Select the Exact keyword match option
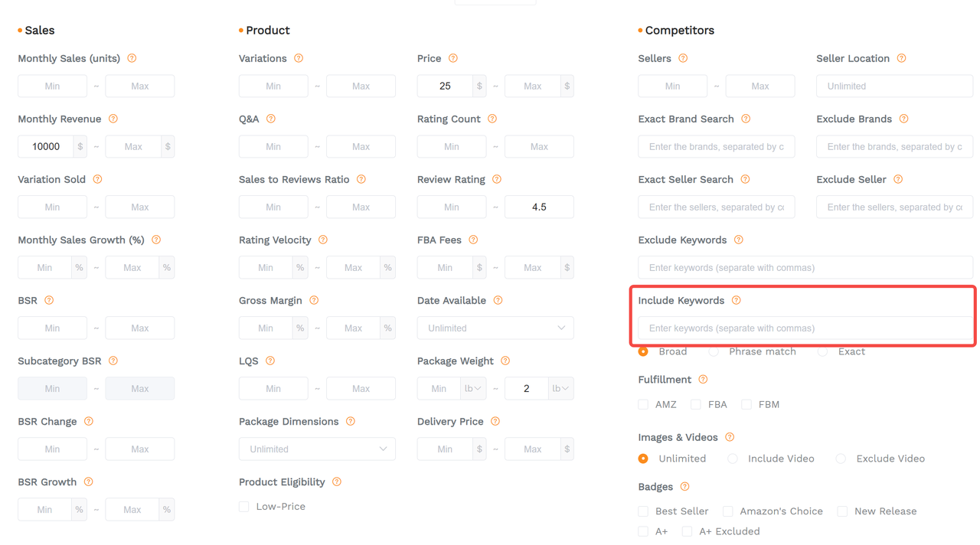This screenshot has height=545, width=980. (822, 351)
